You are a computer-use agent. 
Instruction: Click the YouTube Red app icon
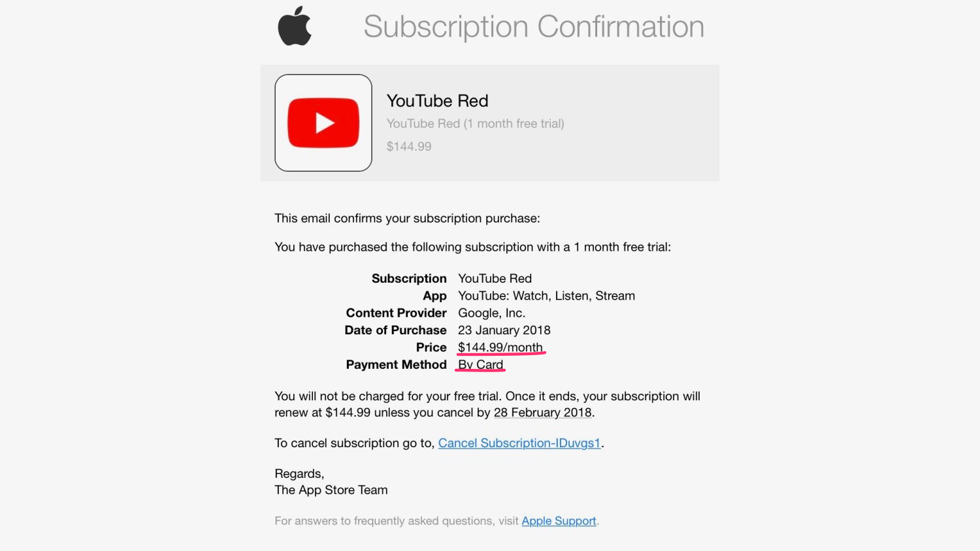[x=323, y=123]
